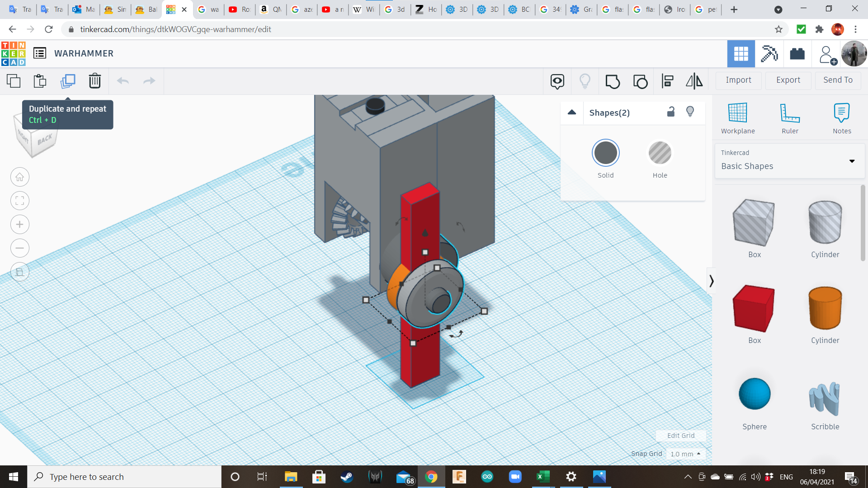The image size is (868, 488).
Task: Pick the blue Sphere shape thumbnail
Action: pyautogui.click(x=754, y=394)
